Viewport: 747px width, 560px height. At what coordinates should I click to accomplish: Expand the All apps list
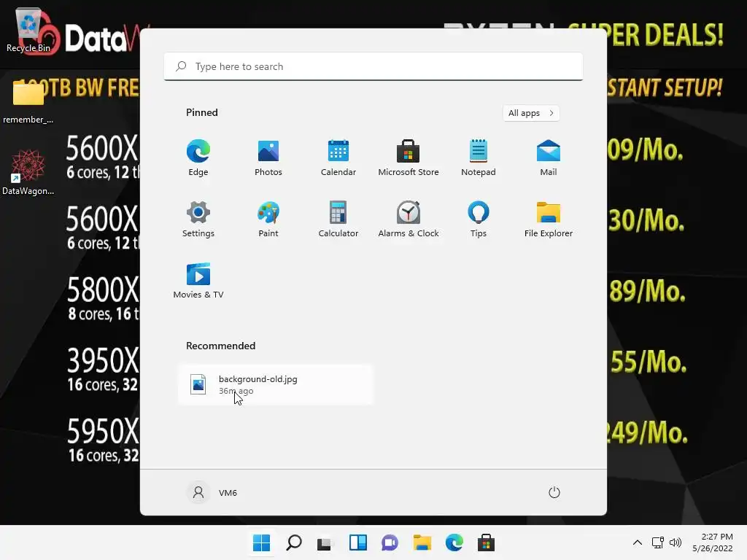531,113
